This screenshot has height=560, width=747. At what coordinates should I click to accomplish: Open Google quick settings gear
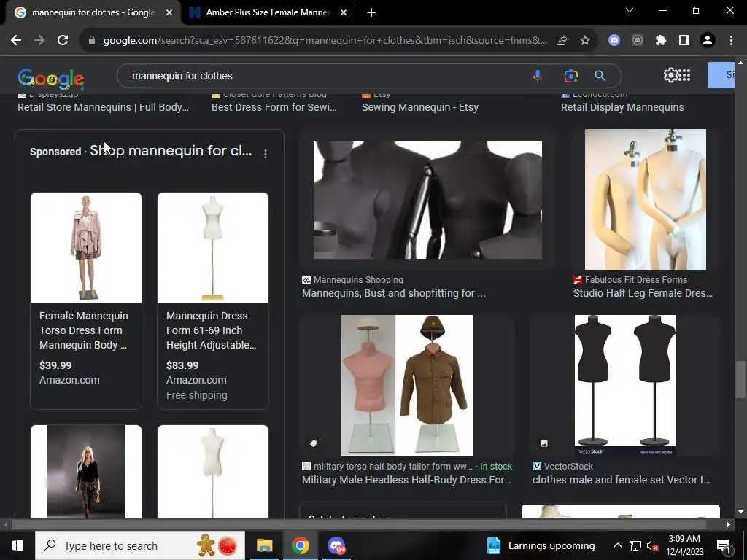670,75
